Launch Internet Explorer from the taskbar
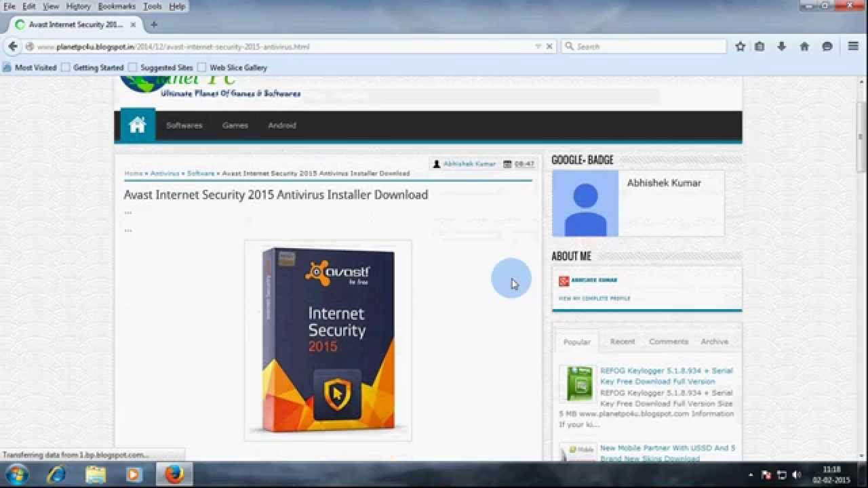868x488 pixels. (57, 474)
